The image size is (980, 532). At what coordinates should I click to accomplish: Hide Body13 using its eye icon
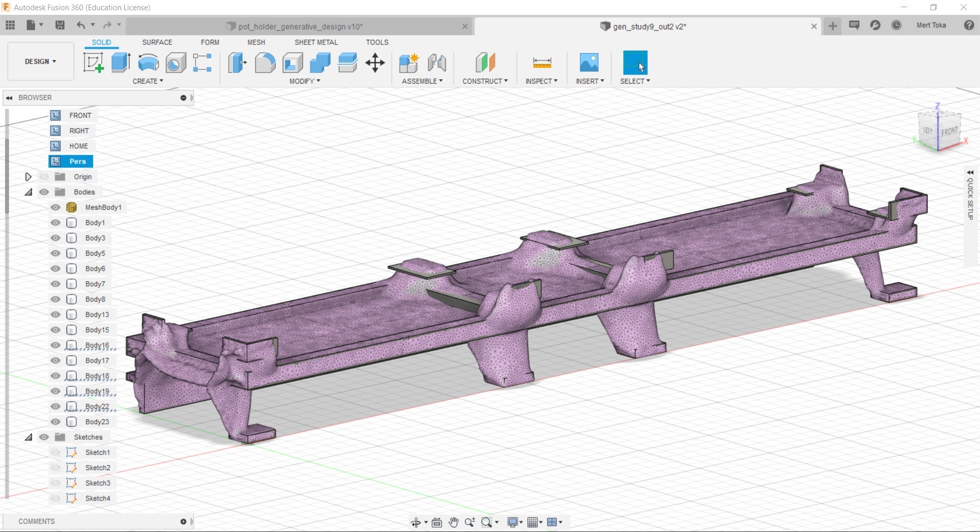tap(56, 315)
